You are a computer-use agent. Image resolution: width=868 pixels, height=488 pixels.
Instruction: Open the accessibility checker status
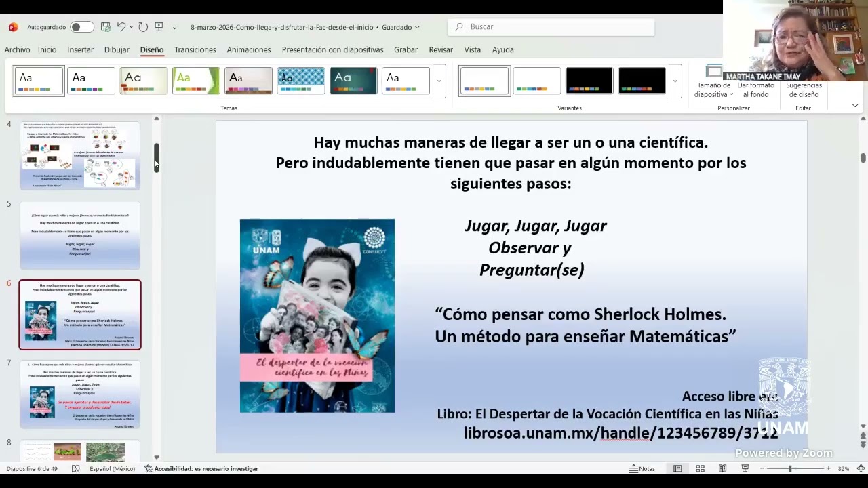(x=201, y=468)
